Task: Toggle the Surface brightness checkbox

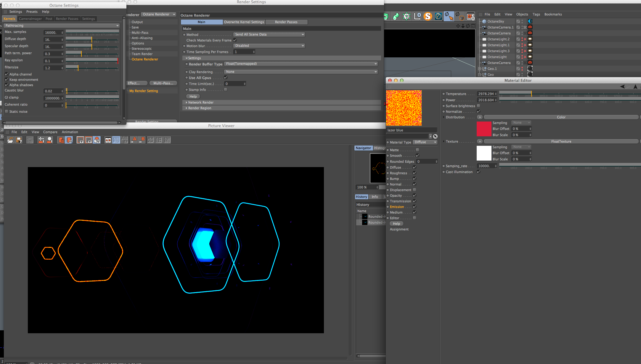Action: tap(478, 106)
